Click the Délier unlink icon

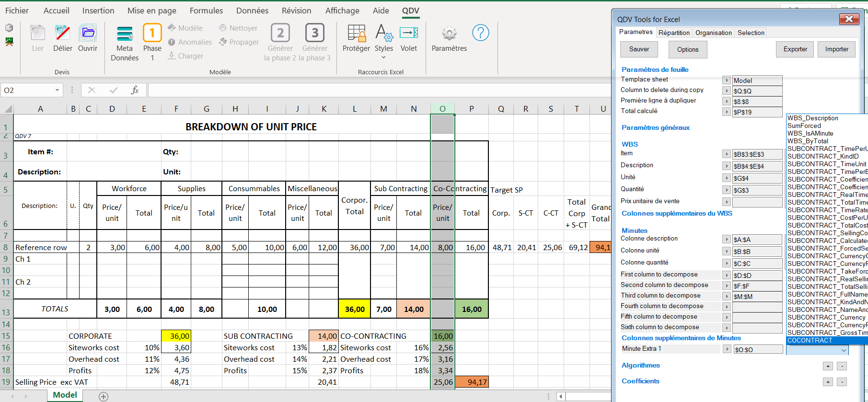point(63,34)
